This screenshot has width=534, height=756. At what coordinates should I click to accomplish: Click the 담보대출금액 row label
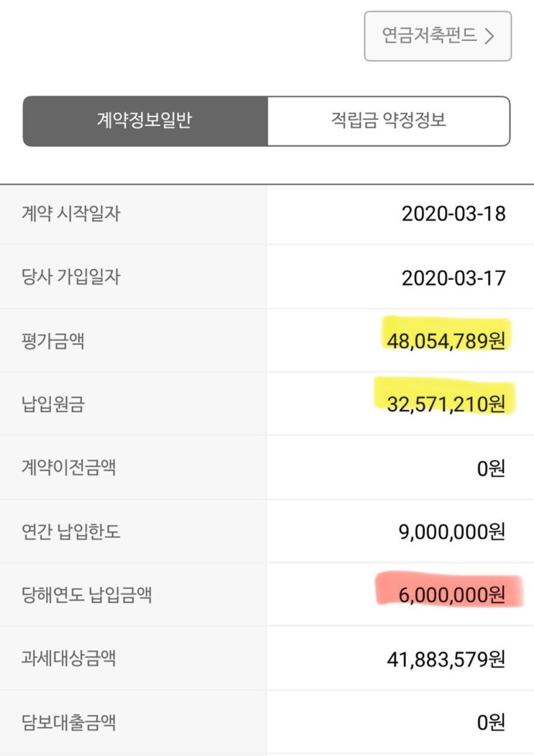68,721
